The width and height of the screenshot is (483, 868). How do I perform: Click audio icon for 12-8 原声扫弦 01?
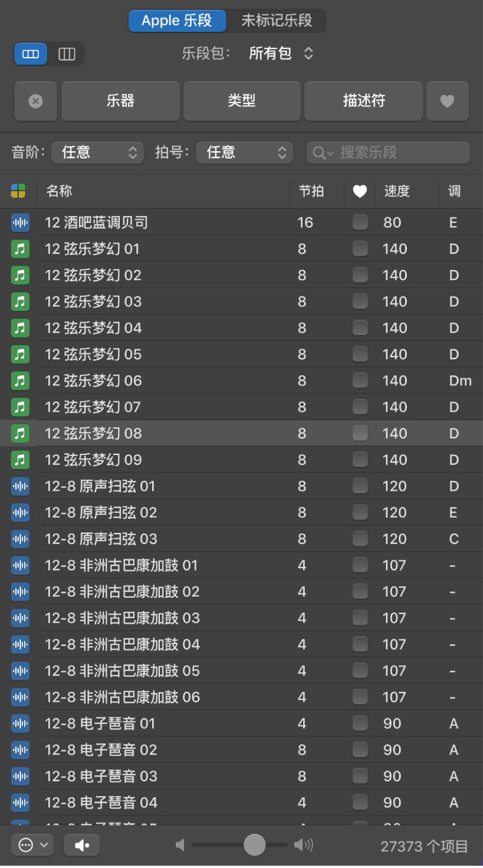coord(20,486)
